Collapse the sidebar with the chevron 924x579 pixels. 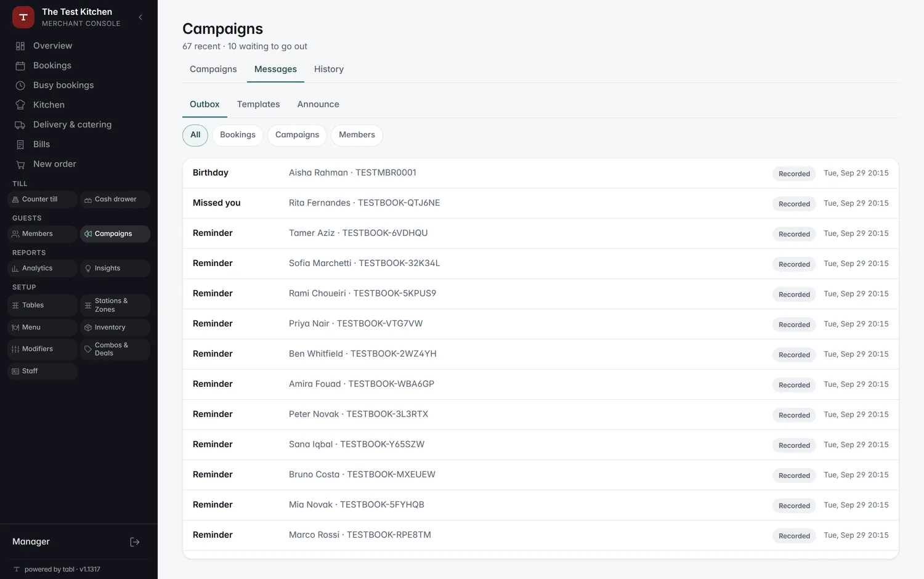(140, 17)
